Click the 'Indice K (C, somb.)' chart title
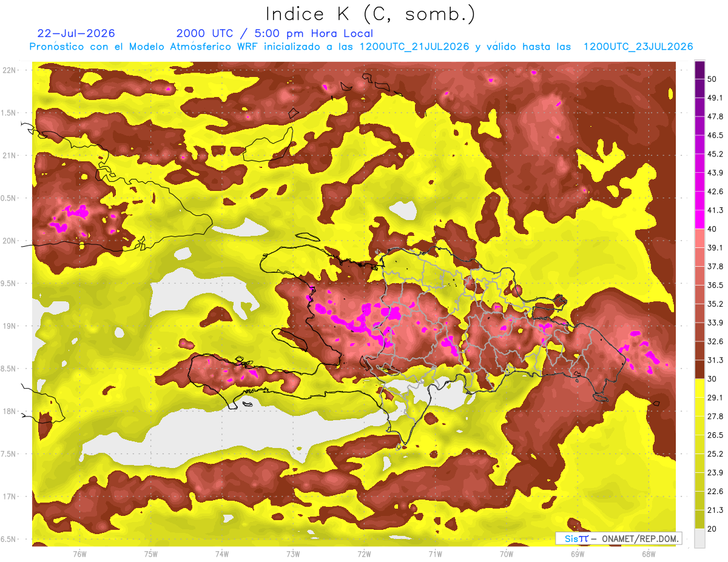 pyautogui.click(x=371, y=15)
